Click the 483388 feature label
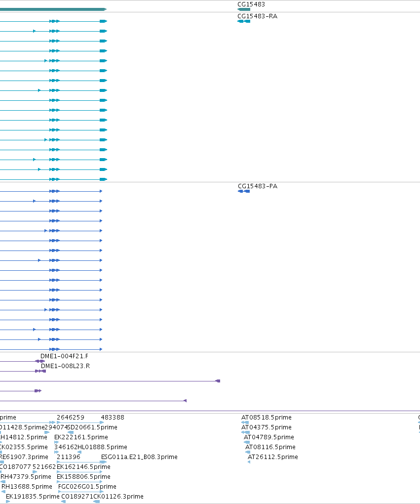This screenshot has width=420, height=504. click(x=113, y=418)
